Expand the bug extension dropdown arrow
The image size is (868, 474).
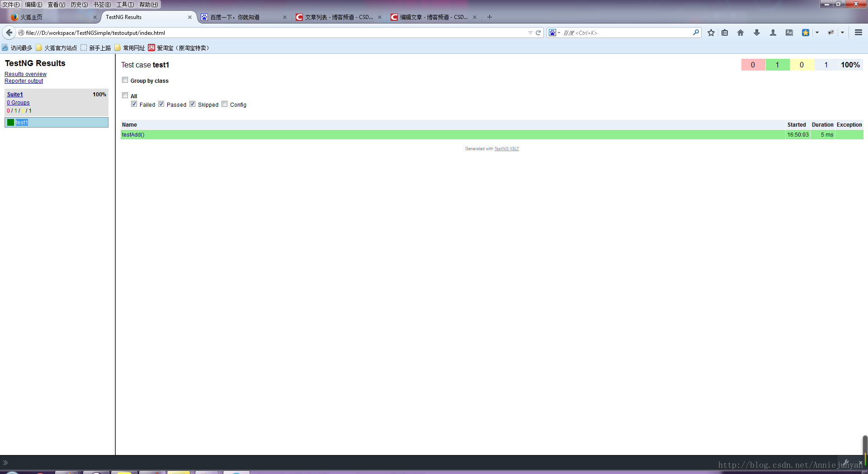842,33
